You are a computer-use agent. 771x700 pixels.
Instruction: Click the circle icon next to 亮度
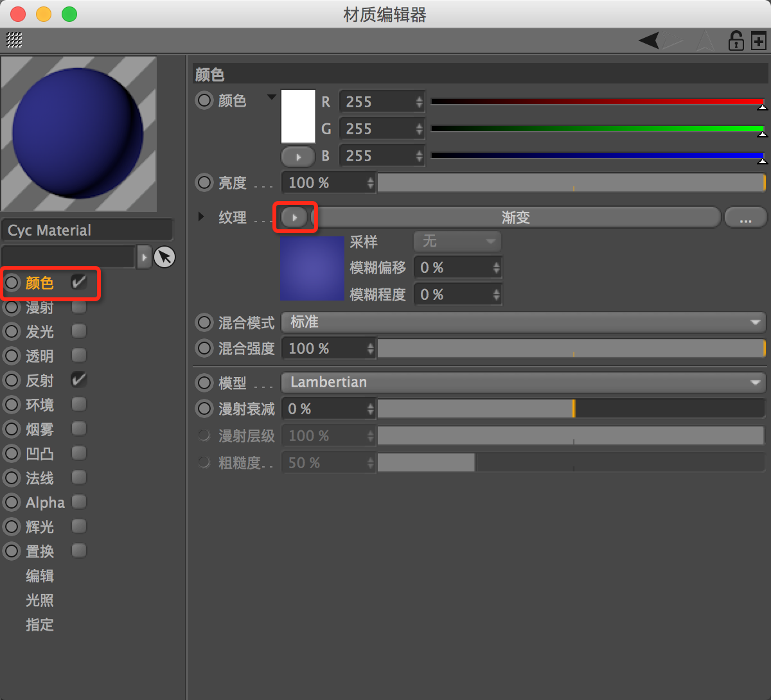[204, 182]
